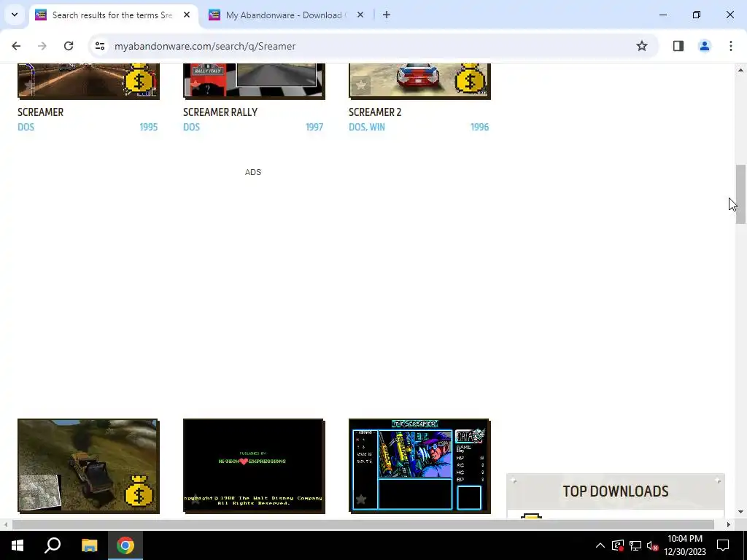
Task: Open Screamer 2 game thumbnail
Action: (419, 81)
